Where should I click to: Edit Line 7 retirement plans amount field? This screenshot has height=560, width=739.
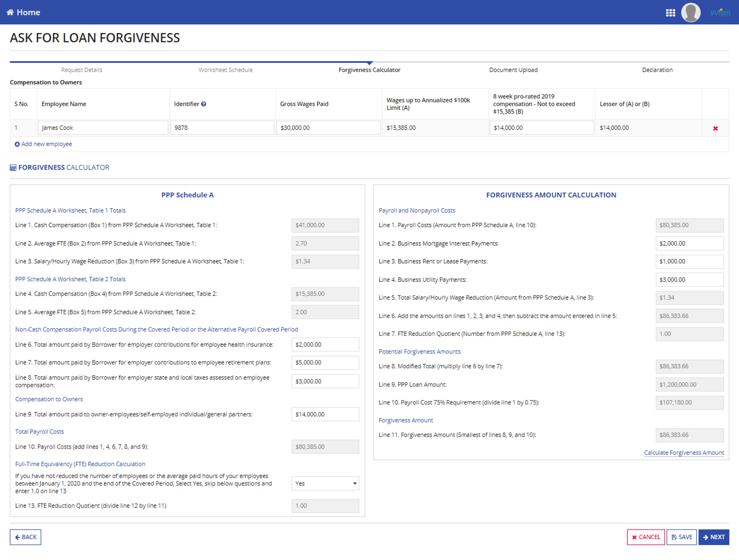click(325, 362)
